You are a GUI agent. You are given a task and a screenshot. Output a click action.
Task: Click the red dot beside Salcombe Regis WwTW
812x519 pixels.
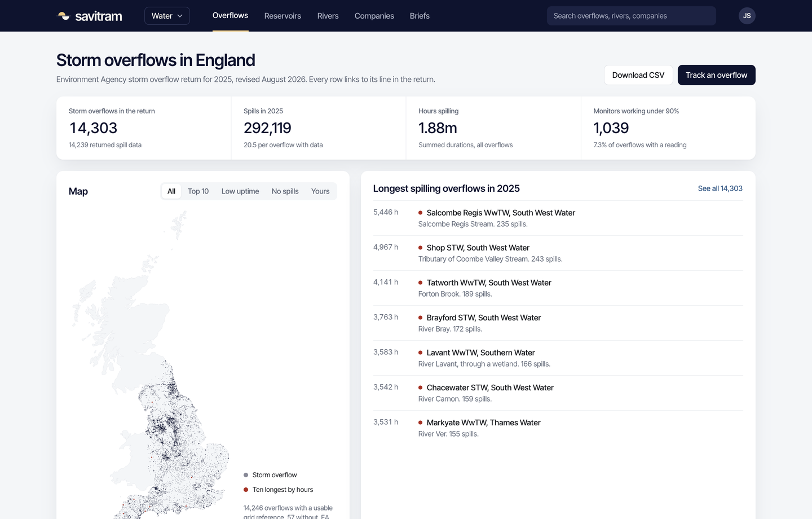(x=421, y=213)
